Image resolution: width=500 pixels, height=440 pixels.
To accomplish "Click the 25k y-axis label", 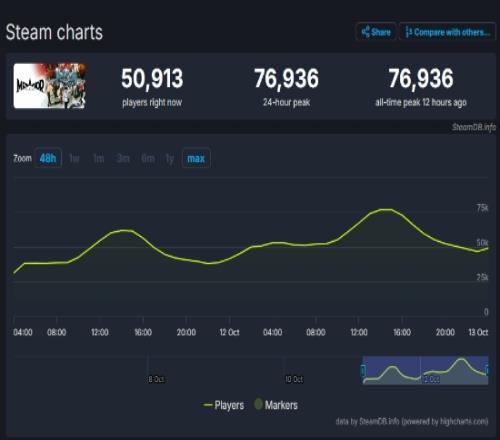I will coord(482,277).
